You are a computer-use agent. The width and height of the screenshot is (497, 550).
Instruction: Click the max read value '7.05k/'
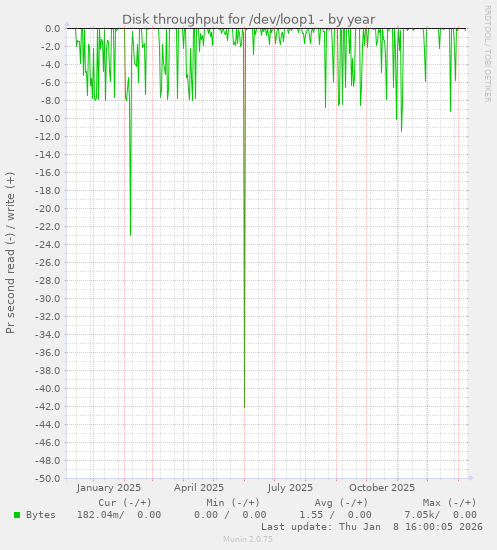pyautogui.click(x=422, y=515)
